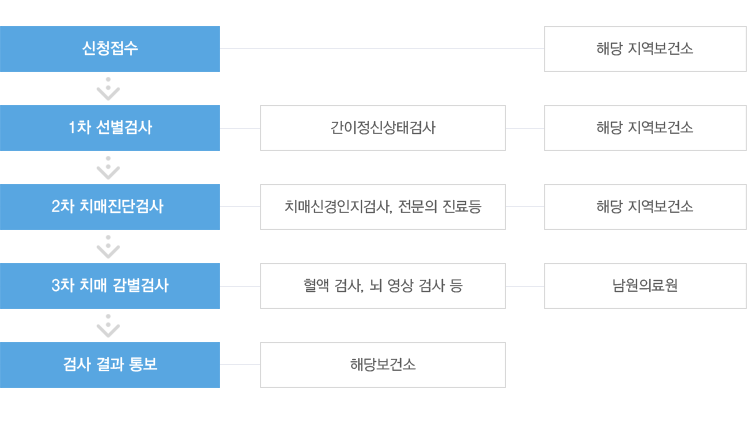Select the 신청접수 step box
Viewport: 747px width, 423px height.
tap(110, 49)
